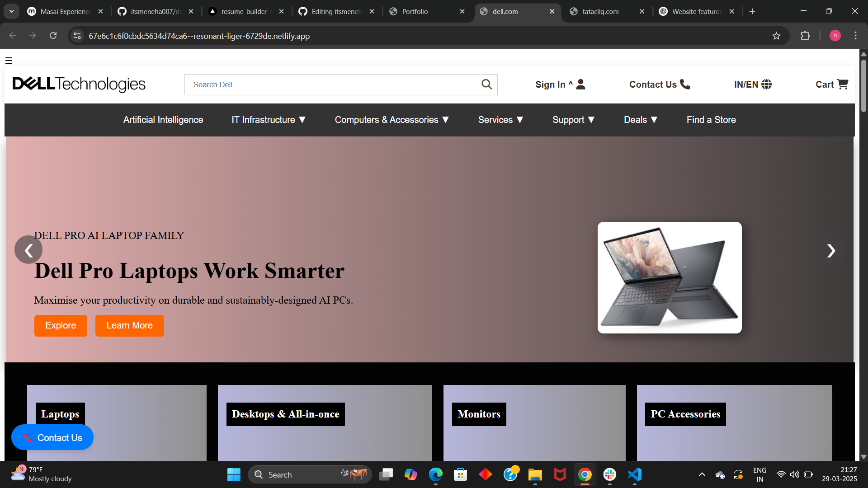Go to next slide with right arrow
Screen dimensions: 868x488
coord(831,251)
